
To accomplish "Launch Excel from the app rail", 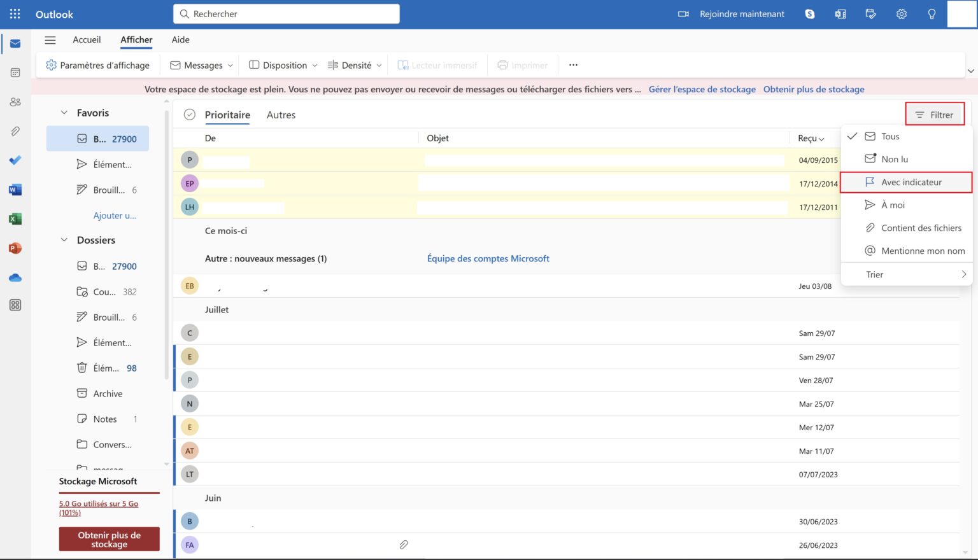I will point(15,218).
